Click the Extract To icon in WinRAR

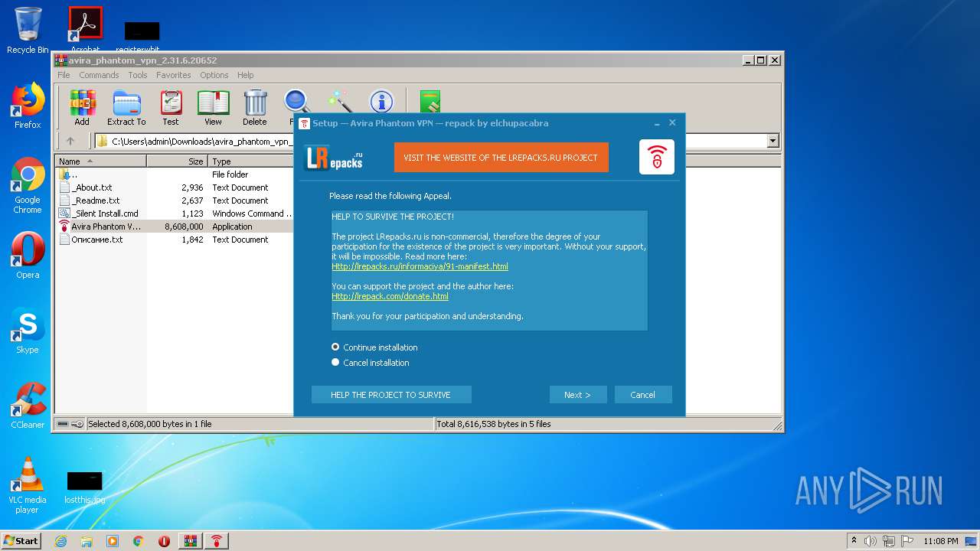[126, 108]
